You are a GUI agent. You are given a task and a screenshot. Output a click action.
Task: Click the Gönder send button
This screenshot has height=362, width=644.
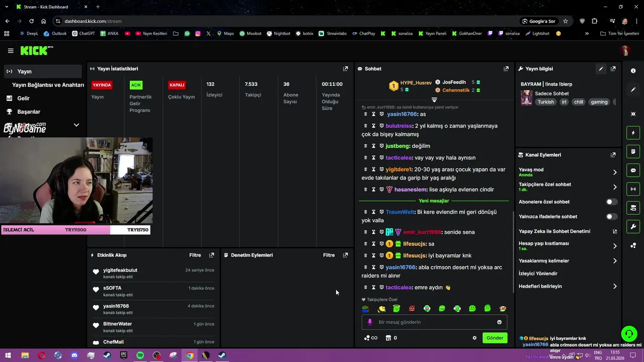pyautogui.click(x=495, y=338)
